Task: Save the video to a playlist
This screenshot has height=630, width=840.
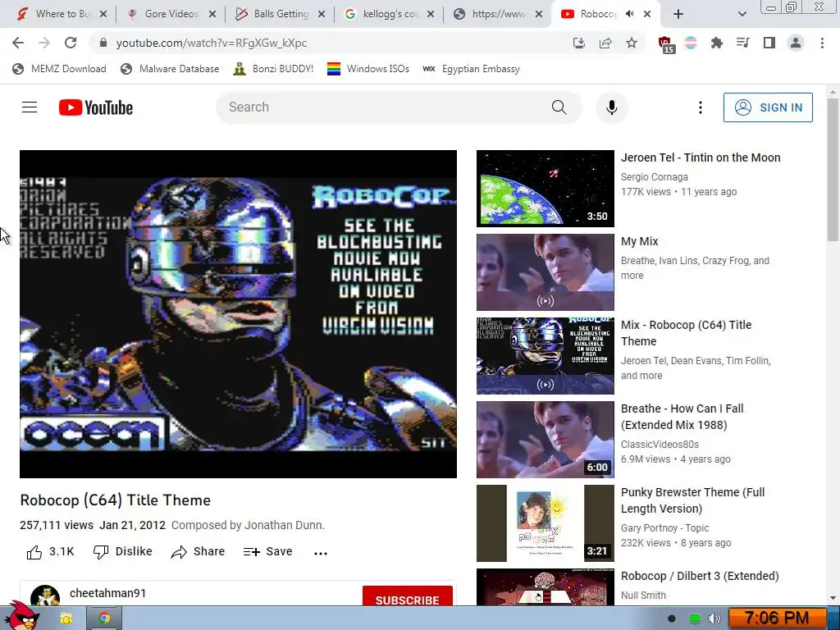Action: click(x=268, y=552)
